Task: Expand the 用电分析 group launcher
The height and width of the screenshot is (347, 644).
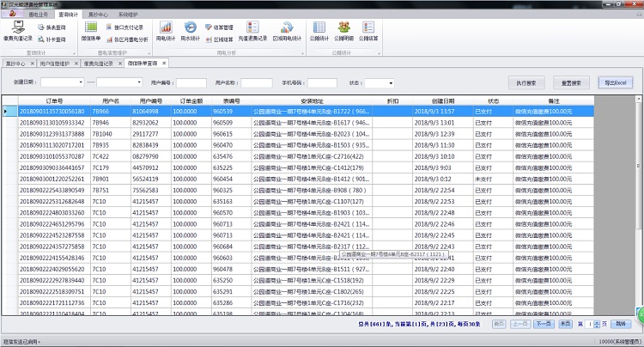Action: click(x=303, y=53)
